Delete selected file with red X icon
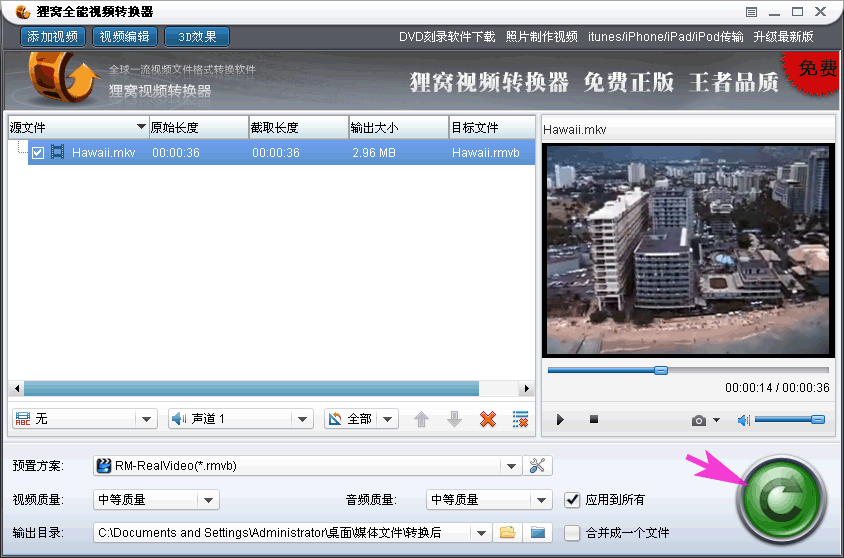The image size is (844, 558). point(488,419)
